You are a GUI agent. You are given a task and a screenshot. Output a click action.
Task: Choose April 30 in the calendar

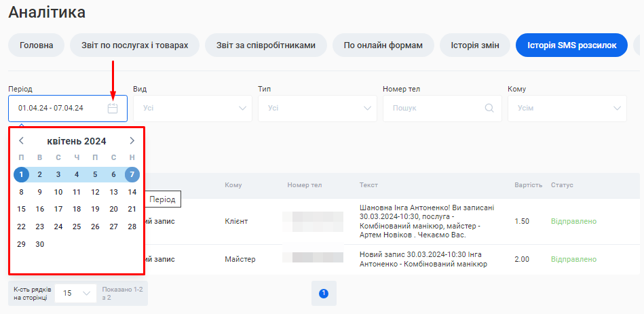click(x=40, y=244)
